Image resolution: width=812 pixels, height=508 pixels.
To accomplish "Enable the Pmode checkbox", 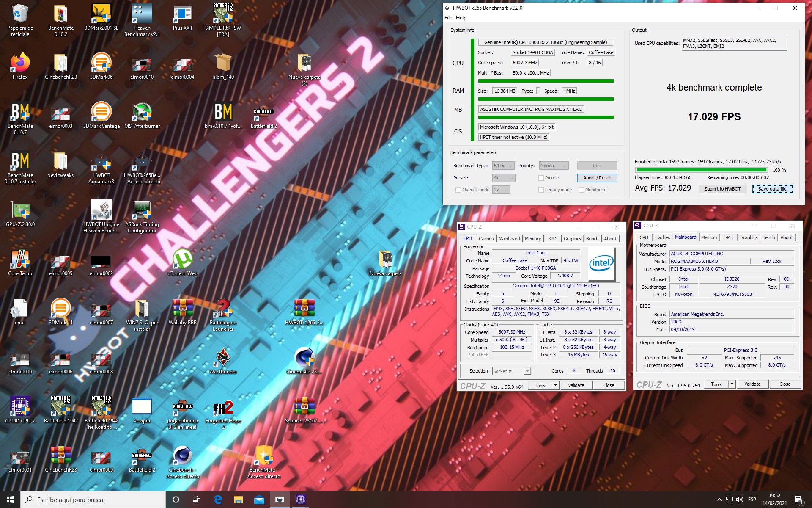I will click(541, 178).
